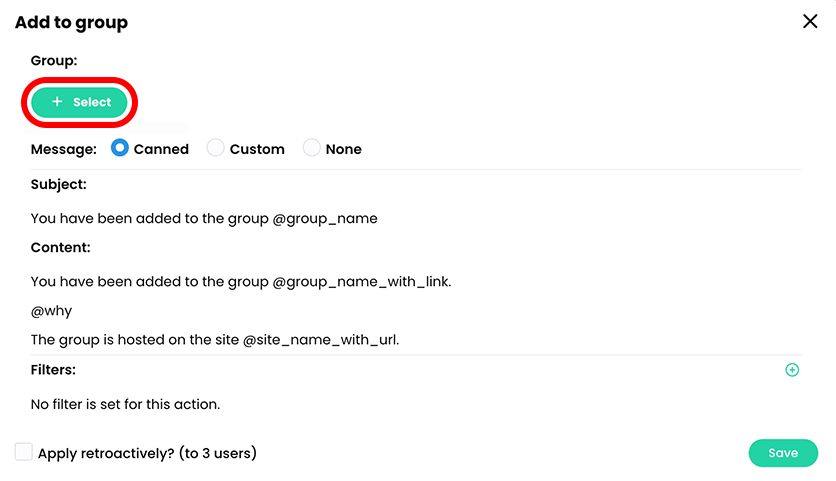
Task: Close the Add to group dialog
Action: (x=810, y=22)
